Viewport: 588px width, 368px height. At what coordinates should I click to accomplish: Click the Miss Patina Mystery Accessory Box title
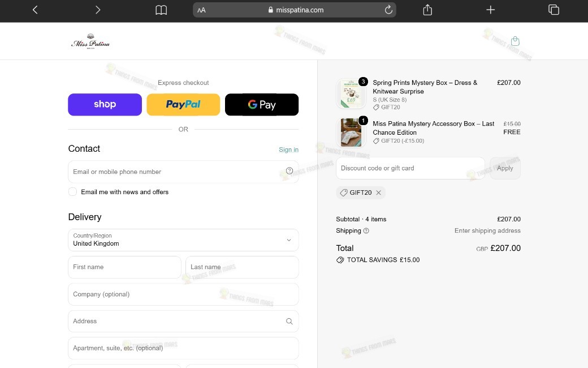433,128
